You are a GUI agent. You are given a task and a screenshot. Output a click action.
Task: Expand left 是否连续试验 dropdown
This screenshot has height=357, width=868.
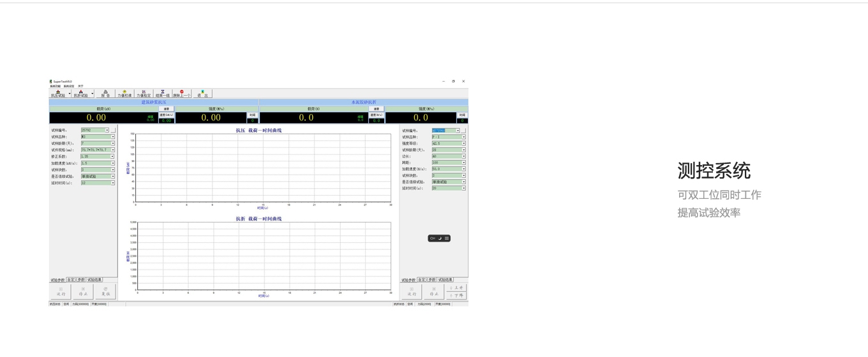point(113,177)
